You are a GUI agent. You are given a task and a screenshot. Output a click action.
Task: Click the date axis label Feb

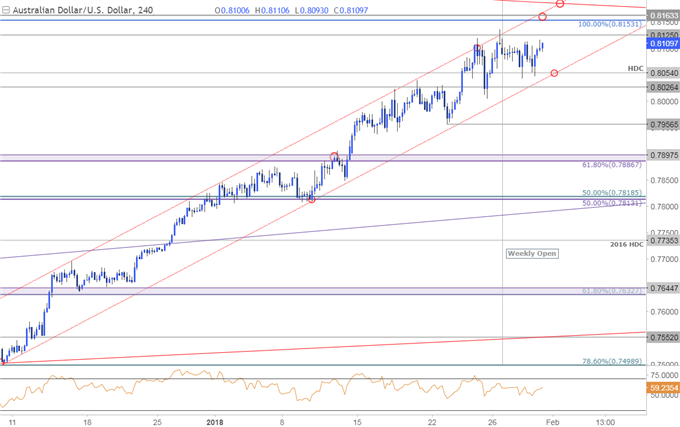552,422
